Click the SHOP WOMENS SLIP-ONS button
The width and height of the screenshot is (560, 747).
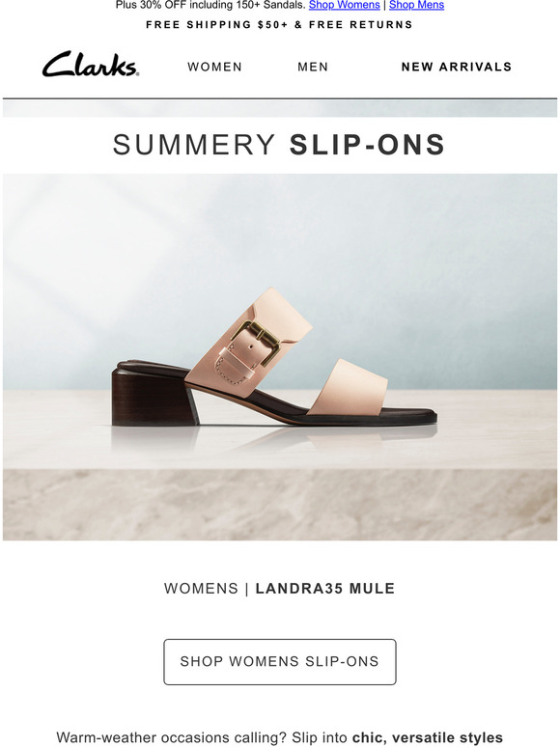[280, 662]
